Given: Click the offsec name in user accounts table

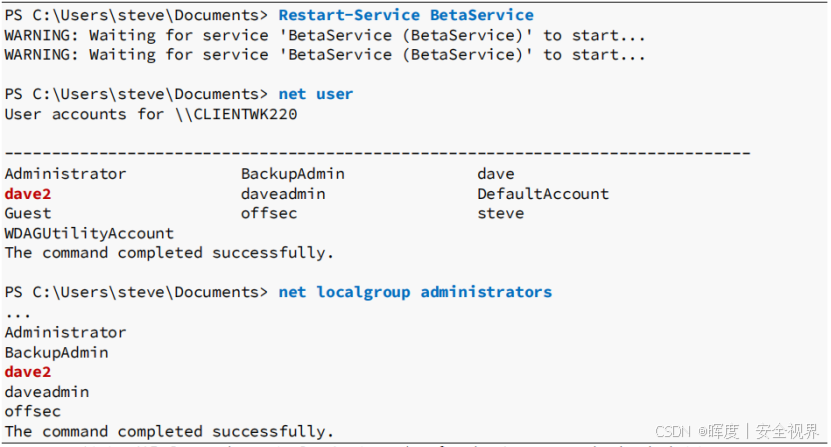Looking at the screenshot, I should coord(269,214).
